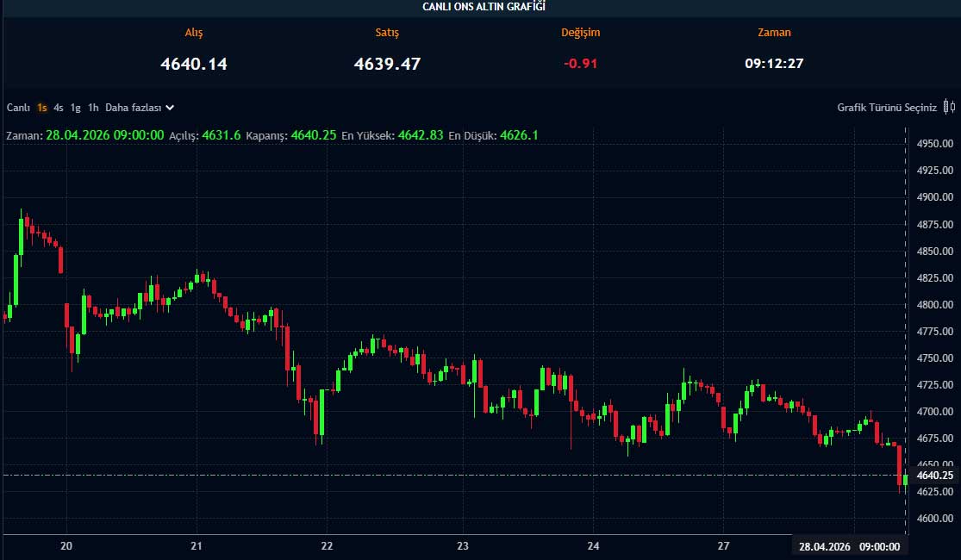Click the 4950.00 price axis label

935,144
